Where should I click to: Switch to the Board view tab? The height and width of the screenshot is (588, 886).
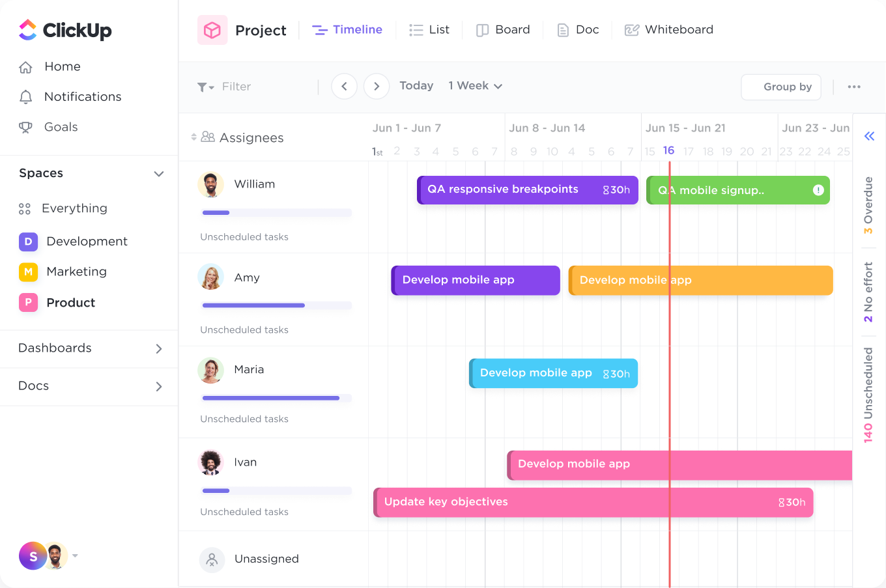pyautogui.click(x=503, y=30)
